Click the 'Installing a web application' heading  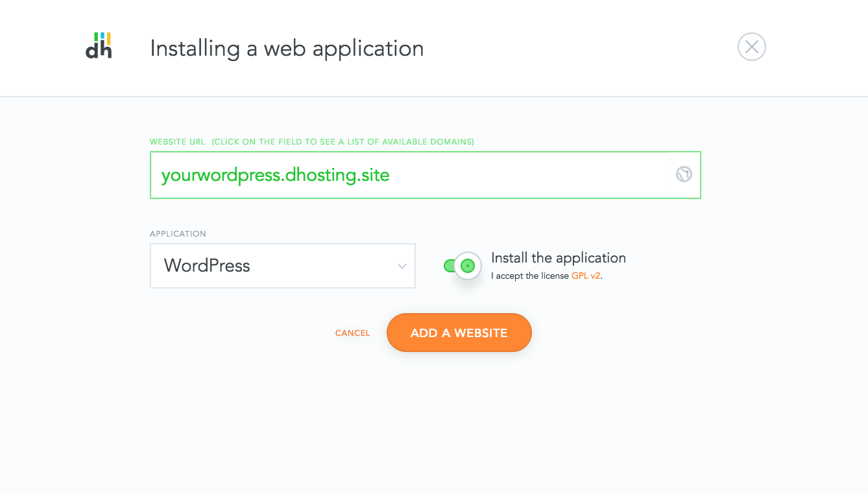click(x=287, y=49)
